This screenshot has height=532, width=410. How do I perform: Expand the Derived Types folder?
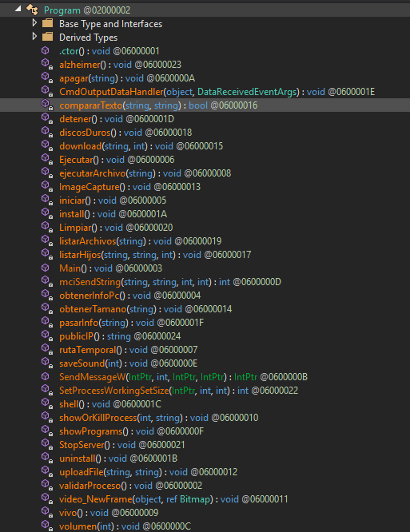click(x=34, y=36)
